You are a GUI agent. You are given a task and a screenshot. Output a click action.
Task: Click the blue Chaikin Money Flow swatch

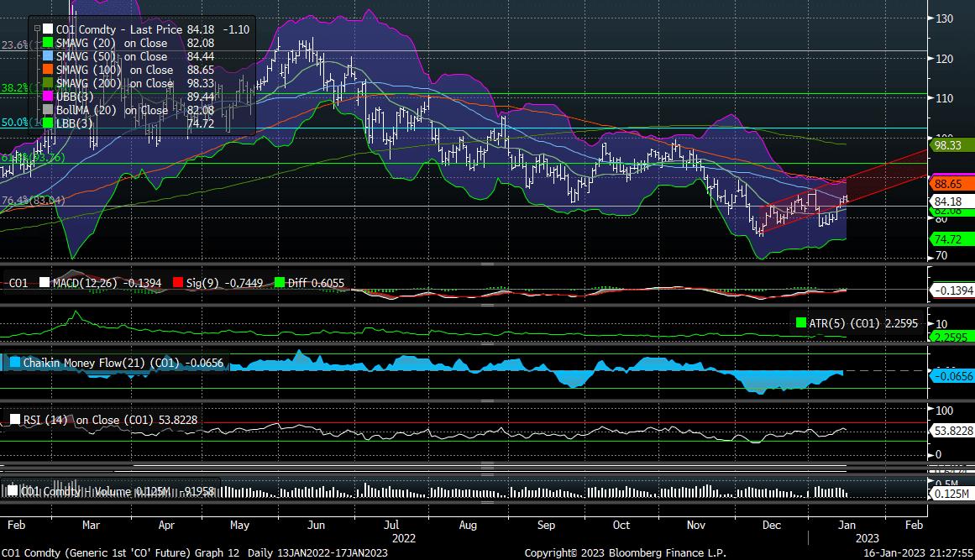click(x=15, y=363)
